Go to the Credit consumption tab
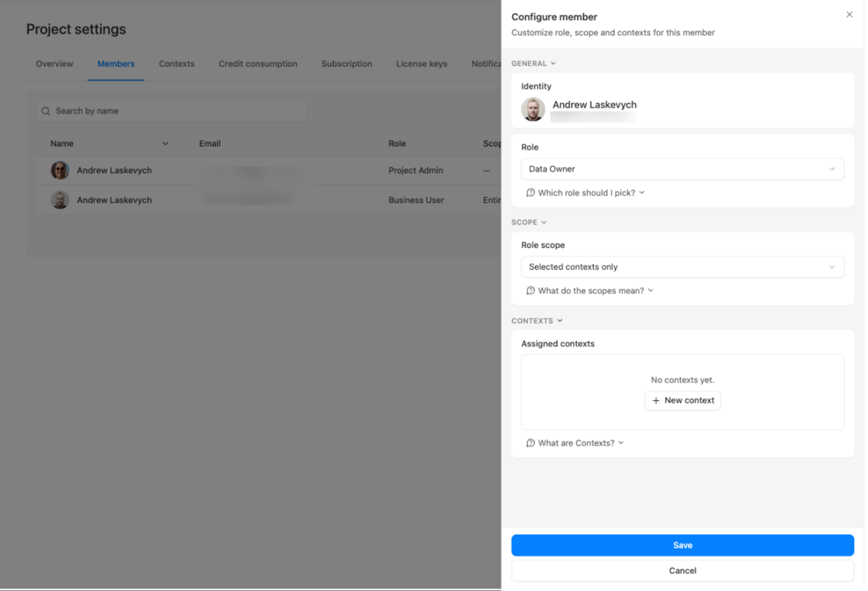 258,64
